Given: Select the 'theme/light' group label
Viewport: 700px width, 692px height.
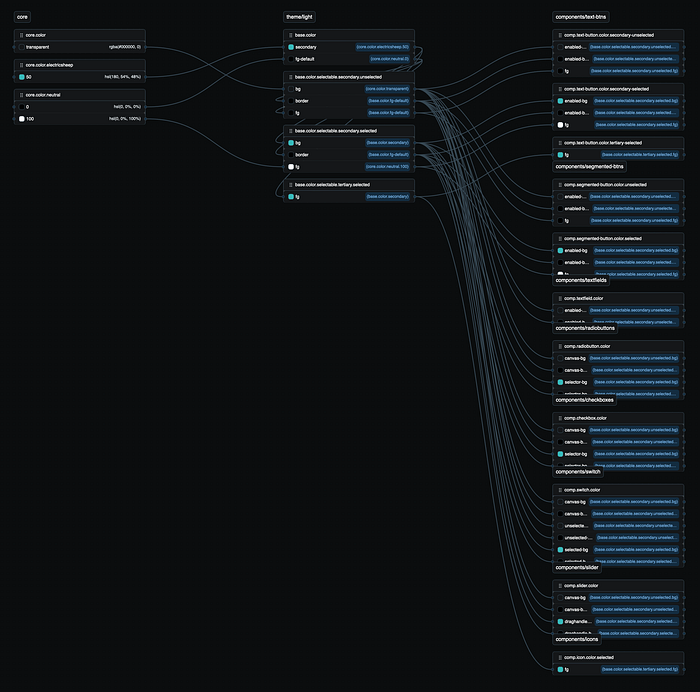Looking at the screenshot, I should point(299,17).
